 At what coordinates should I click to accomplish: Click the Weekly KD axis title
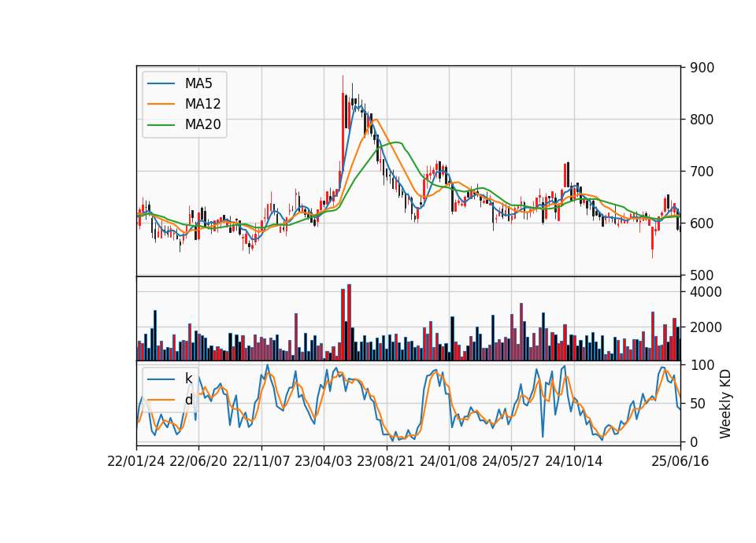724,404
